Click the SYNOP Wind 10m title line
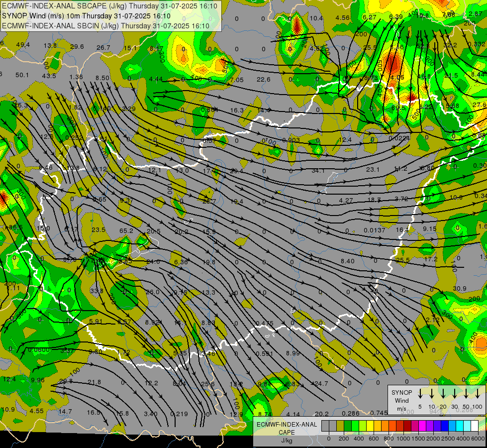 coord(86,16)
